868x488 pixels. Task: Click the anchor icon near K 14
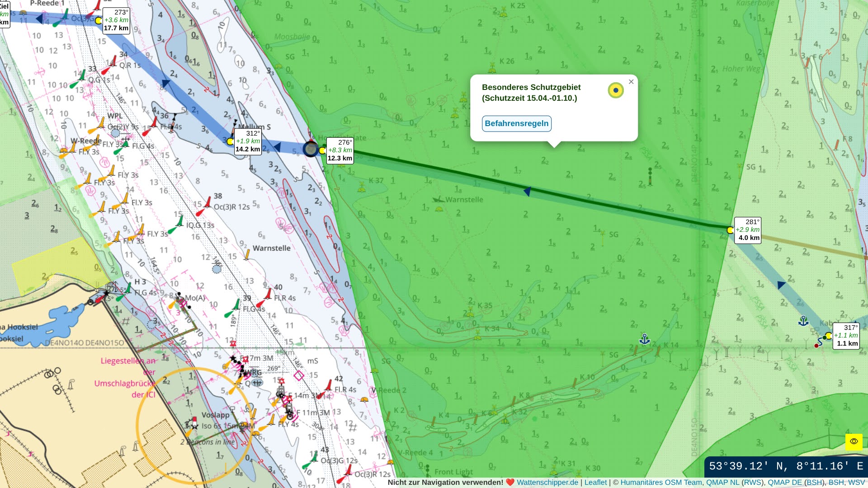[644, 339]
